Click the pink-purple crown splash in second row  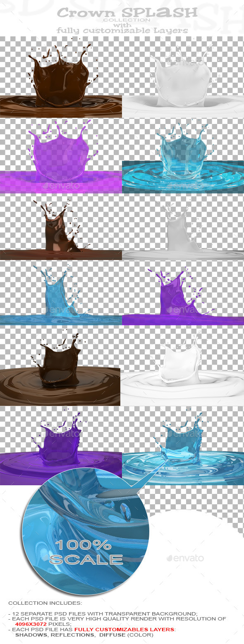(x=61, y=156)
